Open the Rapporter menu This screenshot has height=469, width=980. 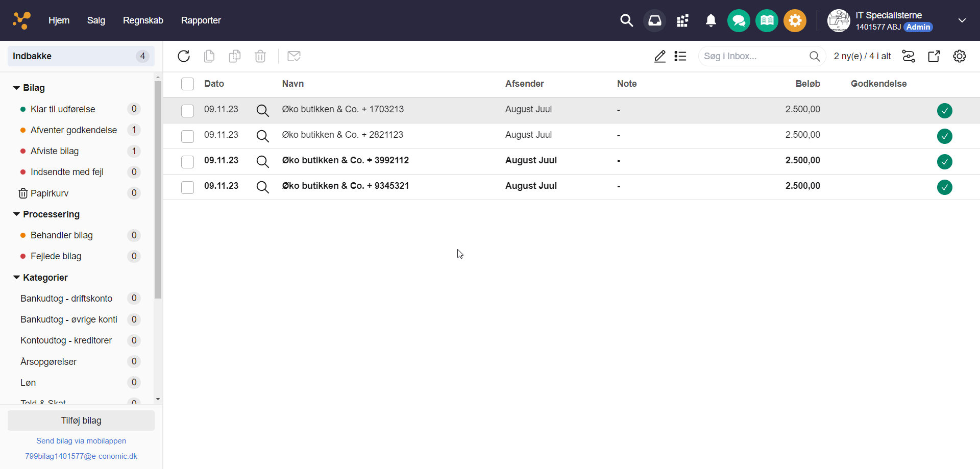click(x=201, y=20)
